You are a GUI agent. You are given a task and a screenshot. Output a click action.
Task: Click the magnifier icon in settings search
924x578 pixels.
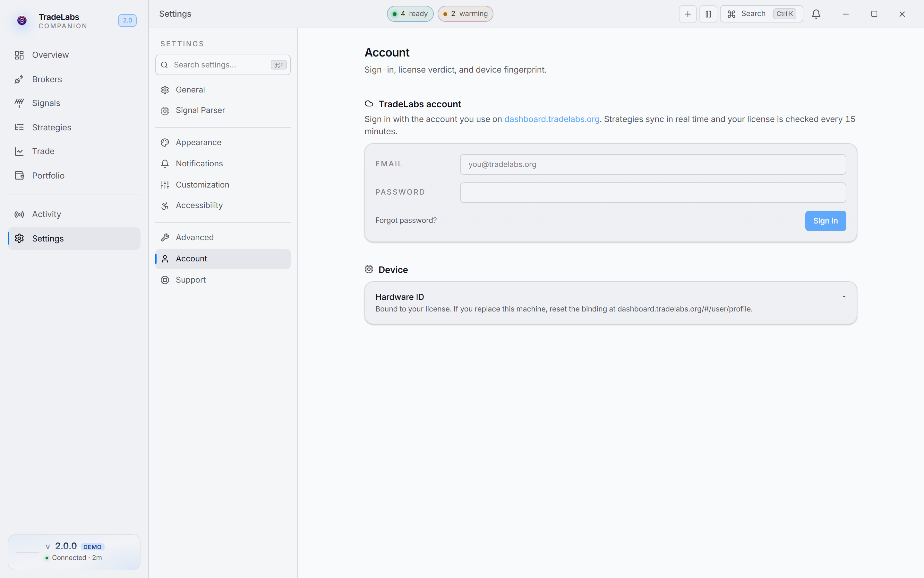pos(165,65)
